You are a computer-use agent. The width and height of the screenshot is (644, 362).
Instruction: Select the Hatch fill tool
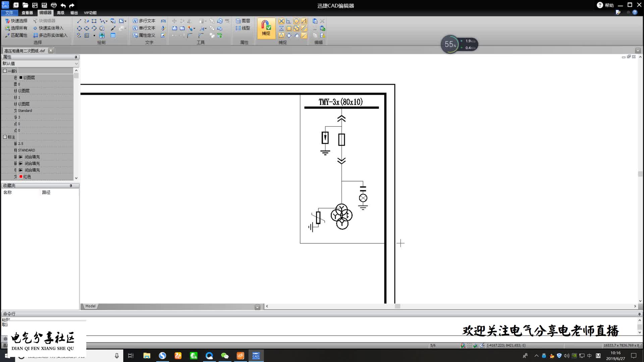point(87,36)
